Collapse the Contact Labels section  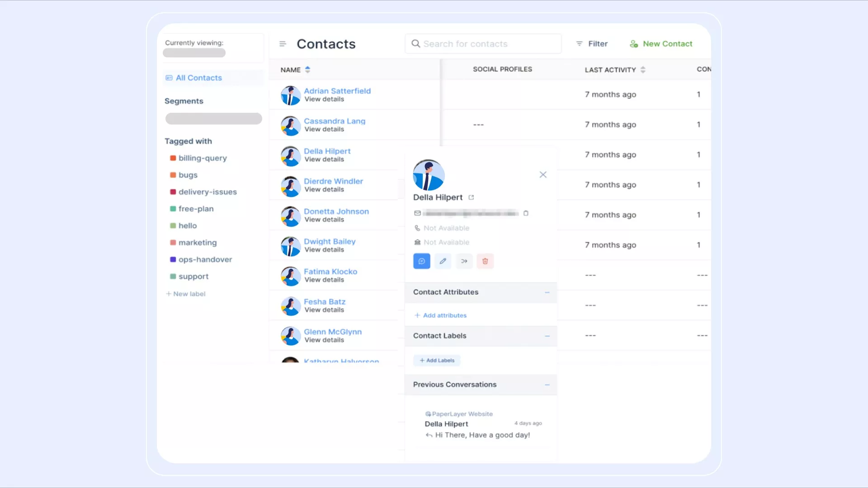coord(547,336)
